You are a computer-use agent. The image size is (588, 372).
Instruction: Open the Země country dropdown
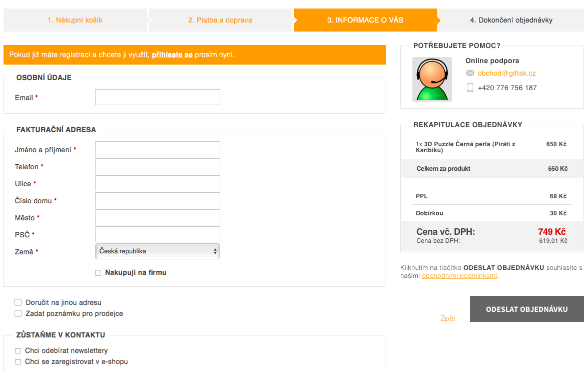coord(157,251)
